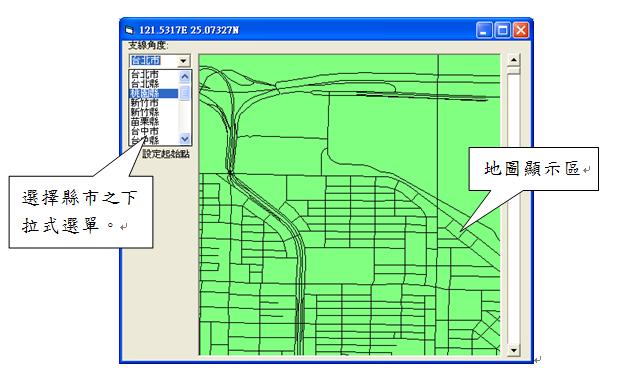Viewport: 617px width, 370px height.
Task: Click the map scrollbar's down arrow
Action: 514,350
